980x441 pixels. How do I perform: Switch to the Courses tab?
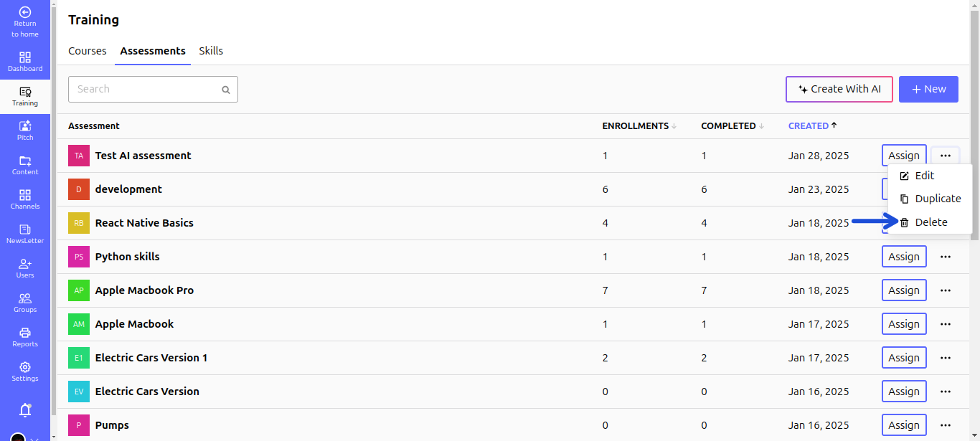click(x=88, y=51)
